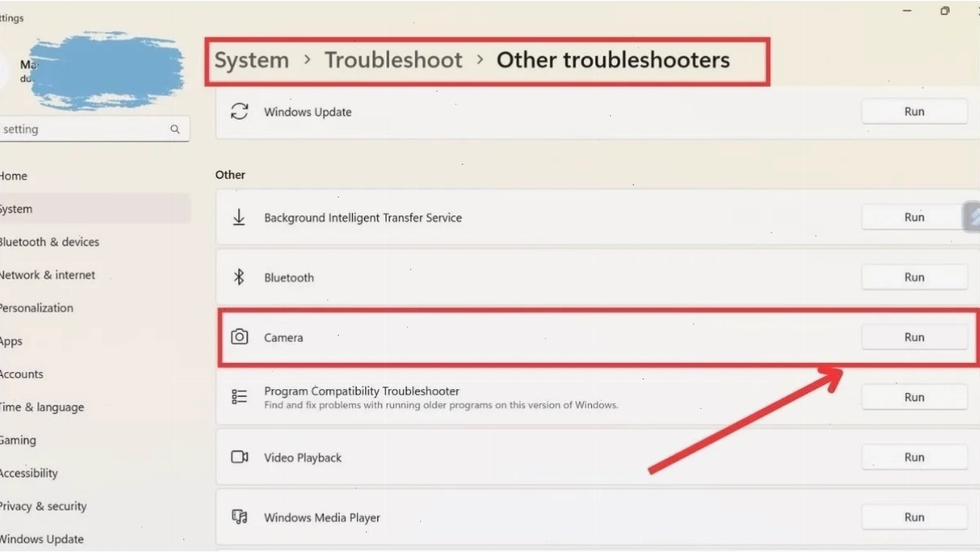Viewport: 980px width, 553px height.
Task: Open Accessibility settings
Action: point(29,473)
